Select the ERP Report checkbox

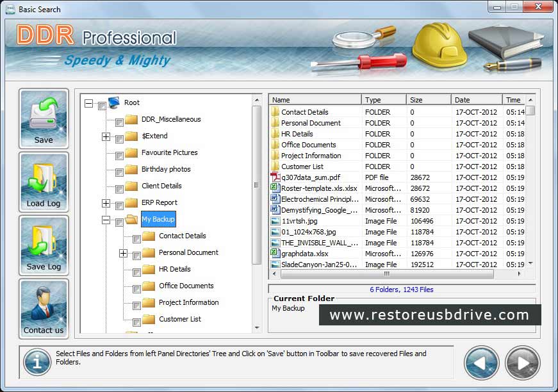coord(120,206)
